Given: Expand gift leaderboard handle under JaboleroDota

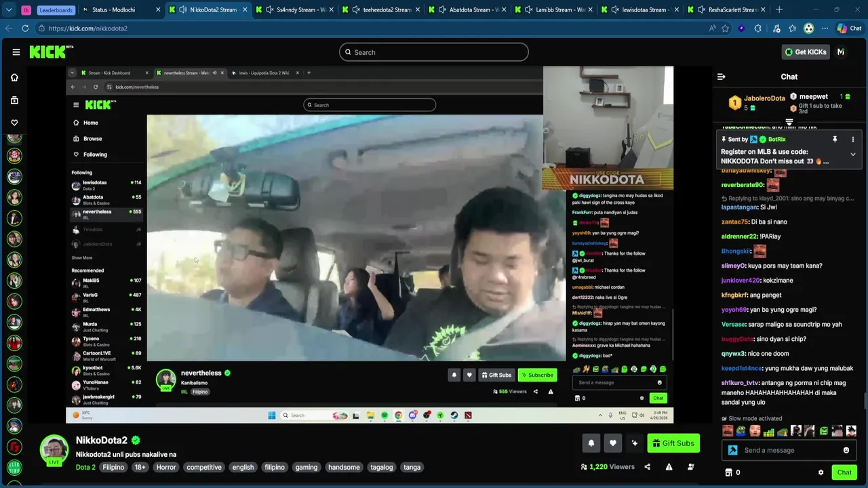Looking at the screenshot, I should point(789,122).
